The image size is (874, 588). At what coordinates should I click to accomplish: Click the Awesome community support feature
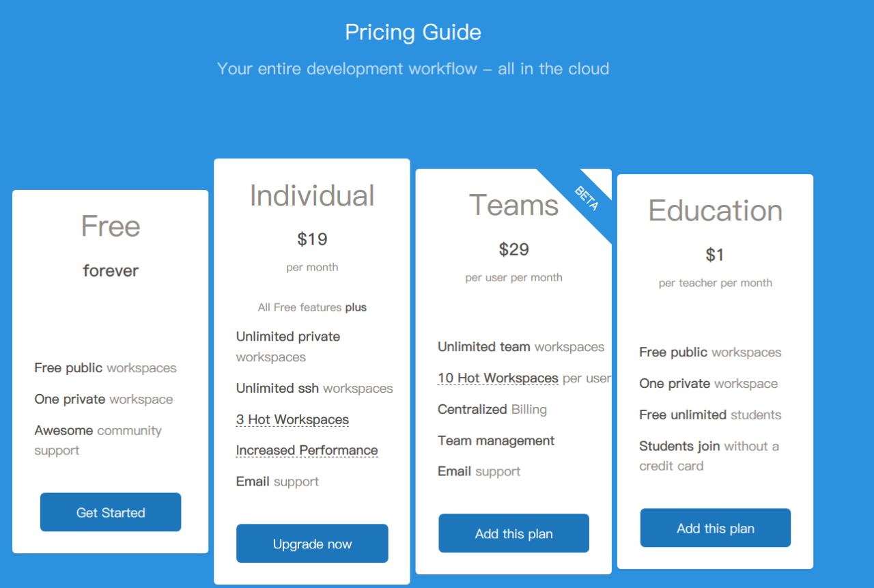point(98,440)
